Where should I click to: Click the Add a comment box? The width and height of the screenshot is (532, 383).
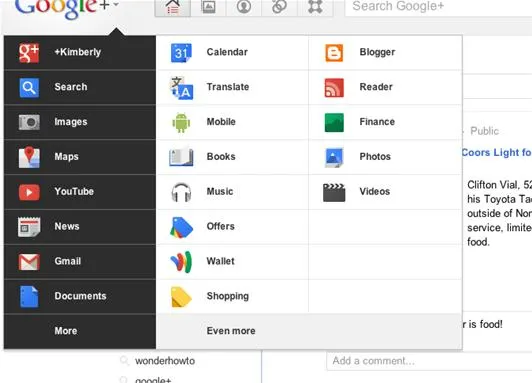(x=429, y=361)
